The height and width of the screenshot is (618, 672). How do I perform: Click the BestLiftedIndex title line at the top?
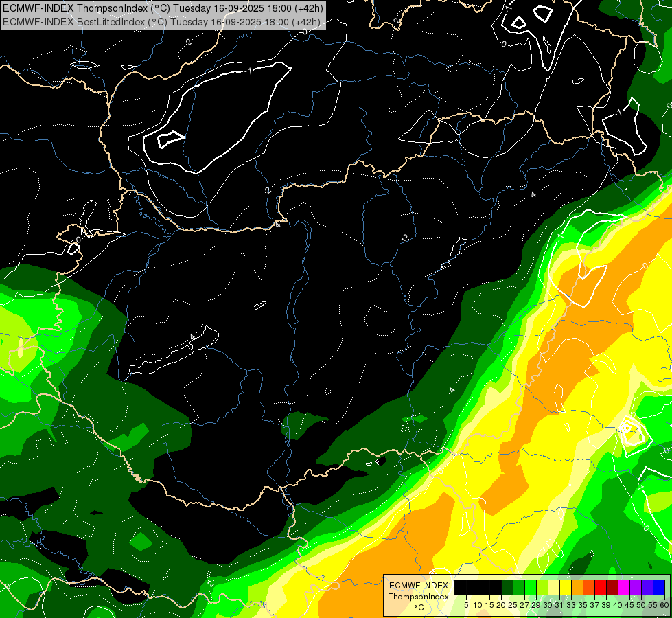click(161, 21)
